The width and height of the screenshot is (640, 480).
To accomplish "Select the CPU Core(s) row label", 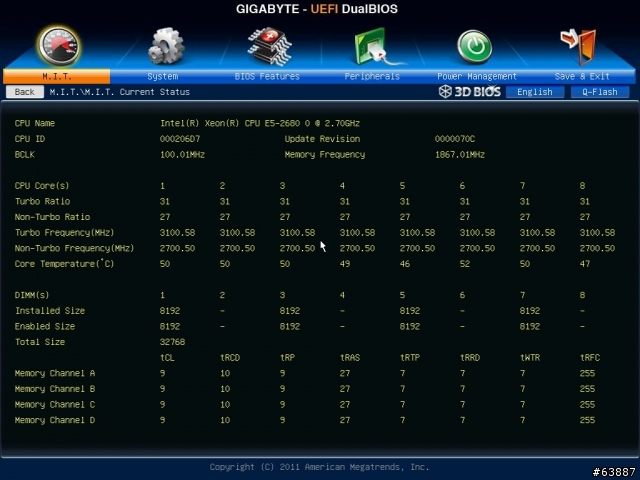I will click(x=42, y=186).
